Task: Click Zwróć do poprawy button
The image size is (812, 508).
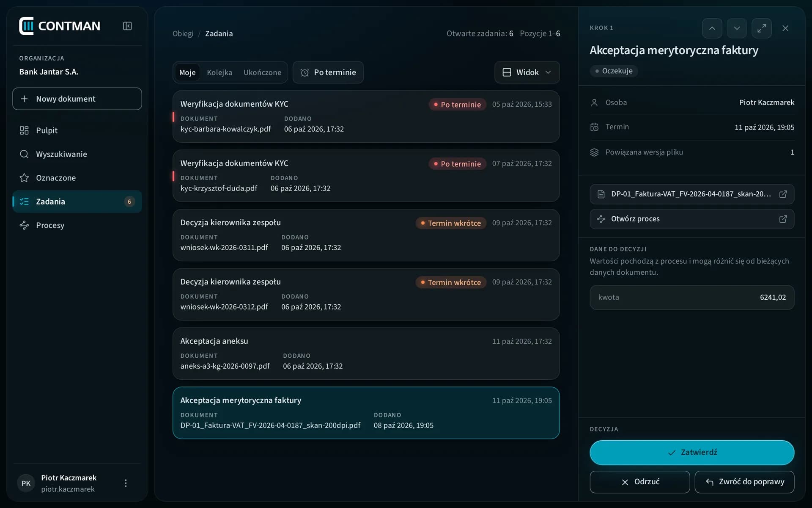Action: point(744,482)
